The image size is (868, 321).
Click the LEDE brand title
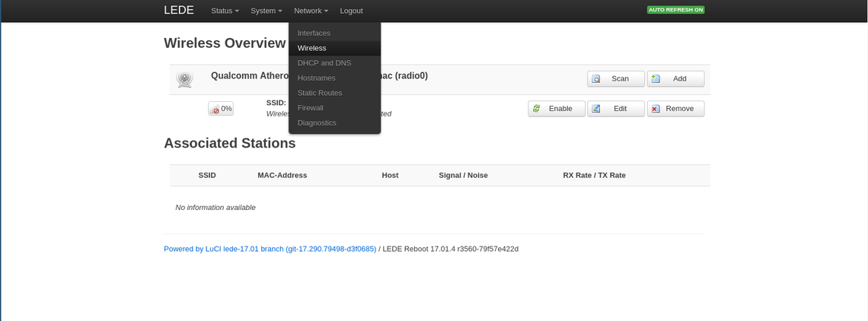coord(179,10)
